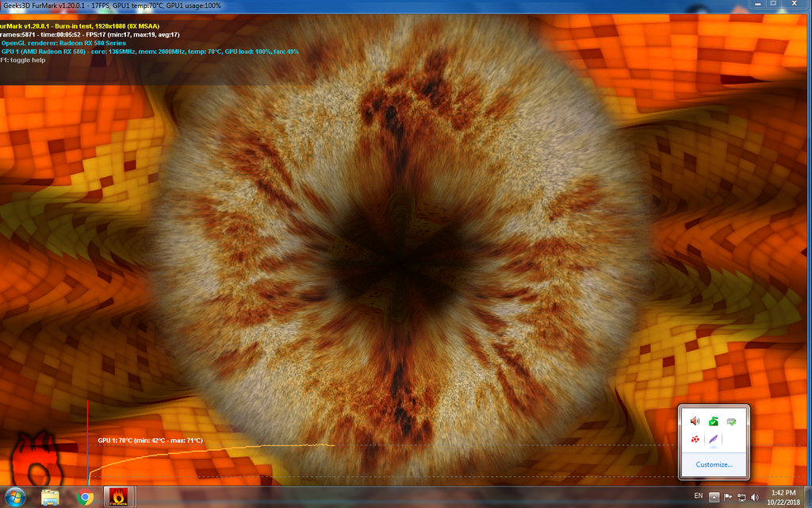Click the EN language indicator
Image resolution: width=812 pixels, height=508 pixels.
(x=698, y=496)
